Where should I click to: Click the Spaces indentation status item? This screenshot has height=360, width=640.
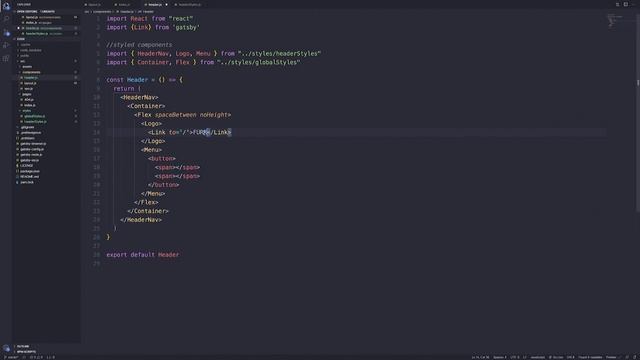[500, 357]
